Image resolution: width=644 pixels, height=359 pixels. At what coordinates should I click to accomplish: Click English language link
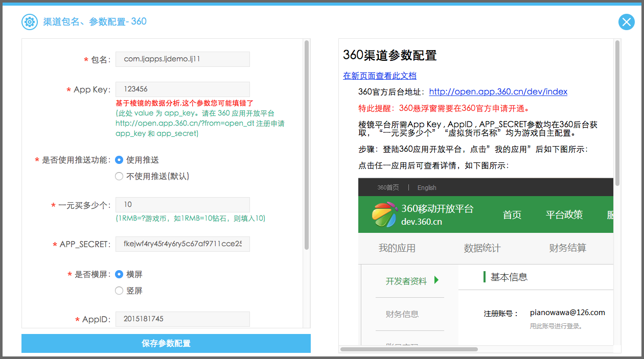427,187
